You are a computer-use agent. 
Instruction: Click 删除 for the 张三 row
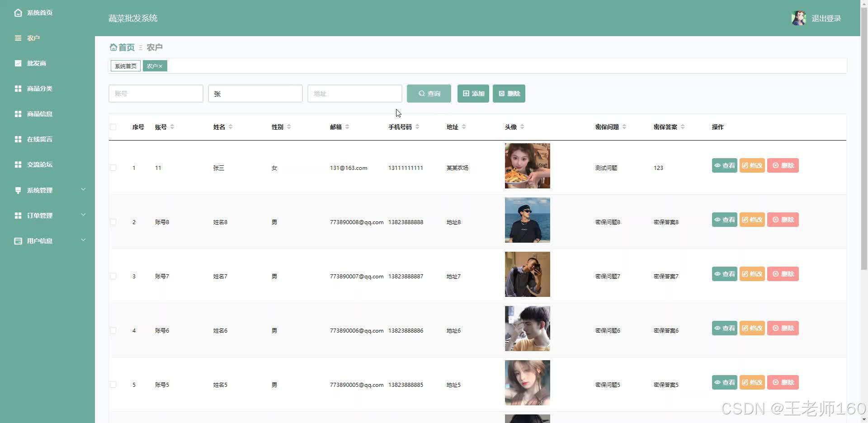pos(783,165)
